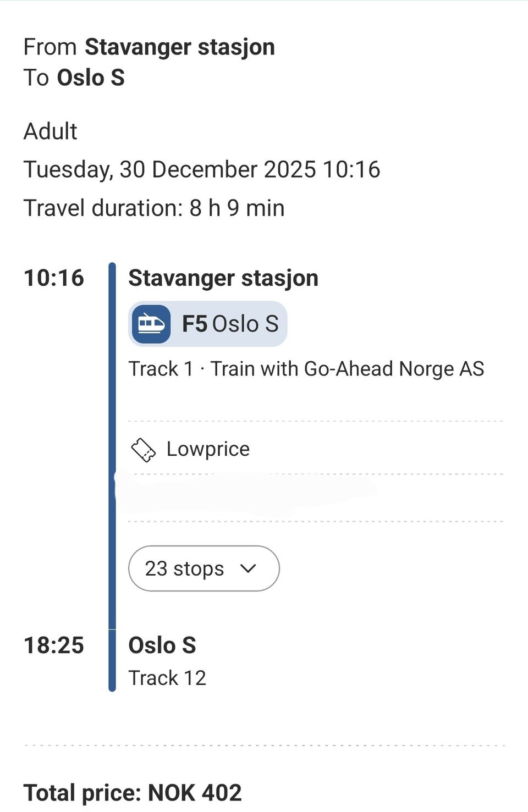Click From Stavanger stasjon header

[x=149, y=47]
